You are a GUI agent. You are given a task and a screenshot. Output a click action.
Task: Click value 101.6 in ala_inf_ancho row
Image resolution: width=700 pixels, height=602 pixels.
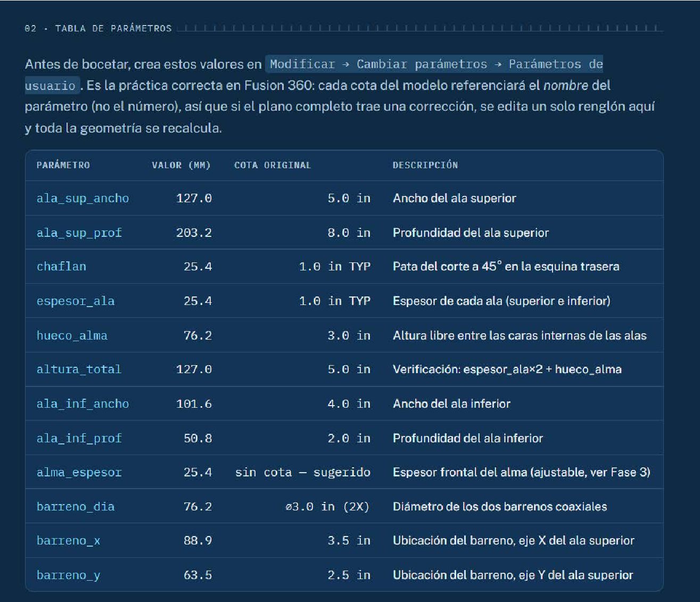coord(194,403)
